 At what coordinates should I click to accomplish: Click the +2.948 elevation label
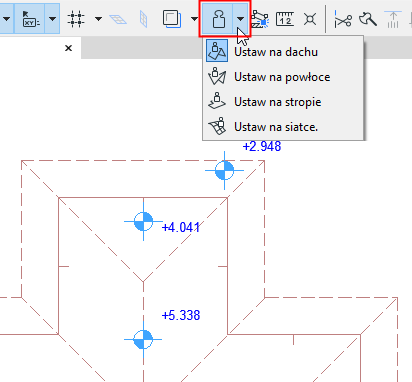(x=262, y=146)
